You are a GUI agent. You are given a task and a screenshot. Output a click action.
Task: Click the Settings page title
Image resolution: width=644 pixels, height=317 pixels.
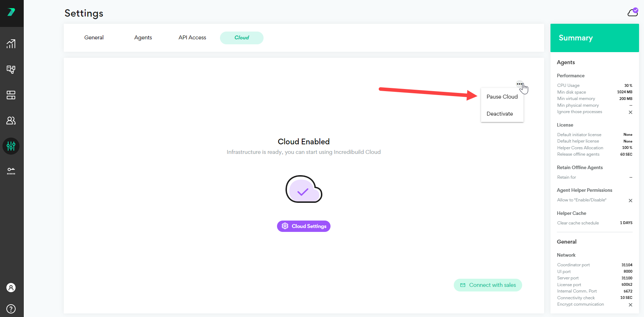coord(84,13)
